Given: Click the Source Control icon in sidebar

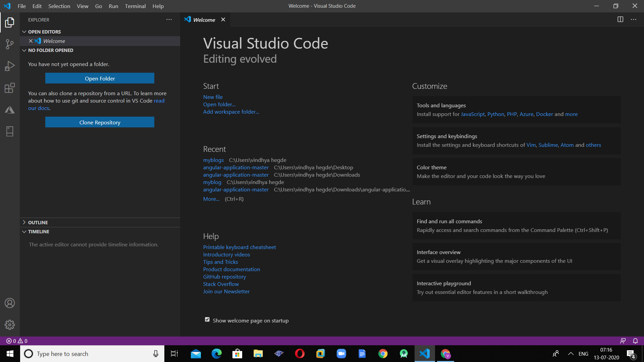Looking at the screenshot, I should coord(10,44).
